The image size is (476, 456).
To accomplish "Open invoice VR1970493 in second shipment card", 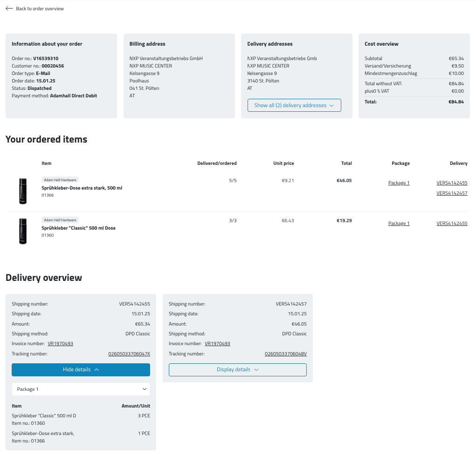I will (217, 344).
